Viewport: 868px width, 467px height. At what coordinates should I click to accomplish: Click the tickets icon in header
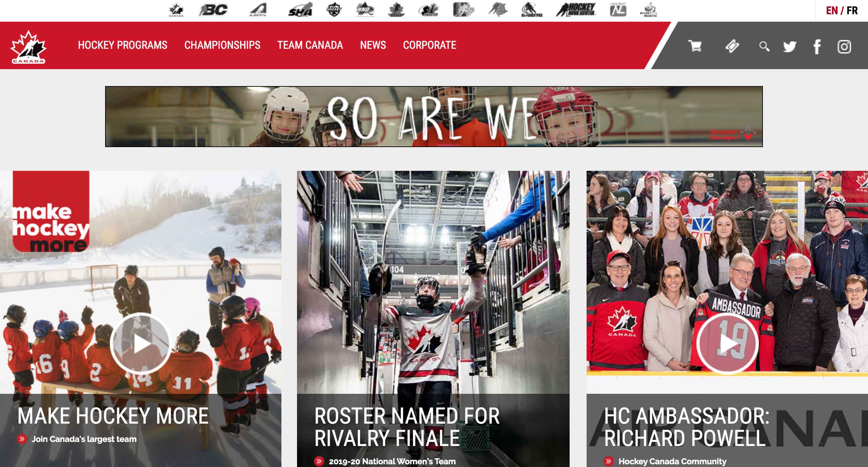coord(732,46)
